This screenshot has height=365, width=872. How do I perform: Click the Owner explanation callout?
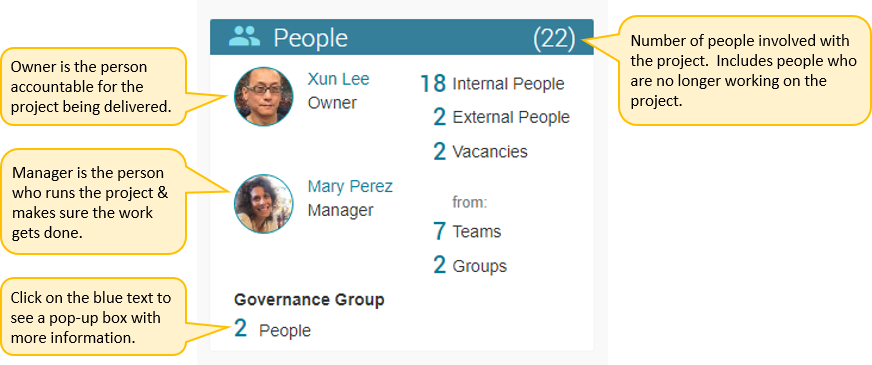[x=93, y=86]
